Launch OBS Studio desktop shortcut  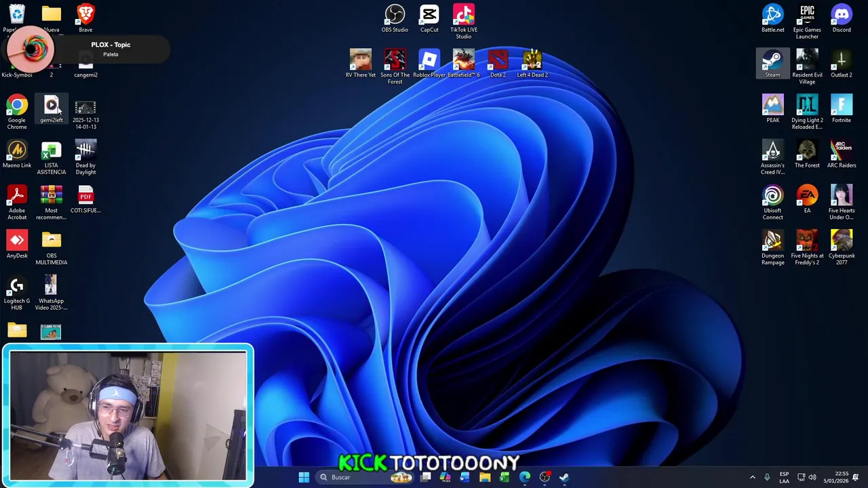click(395, 18)
